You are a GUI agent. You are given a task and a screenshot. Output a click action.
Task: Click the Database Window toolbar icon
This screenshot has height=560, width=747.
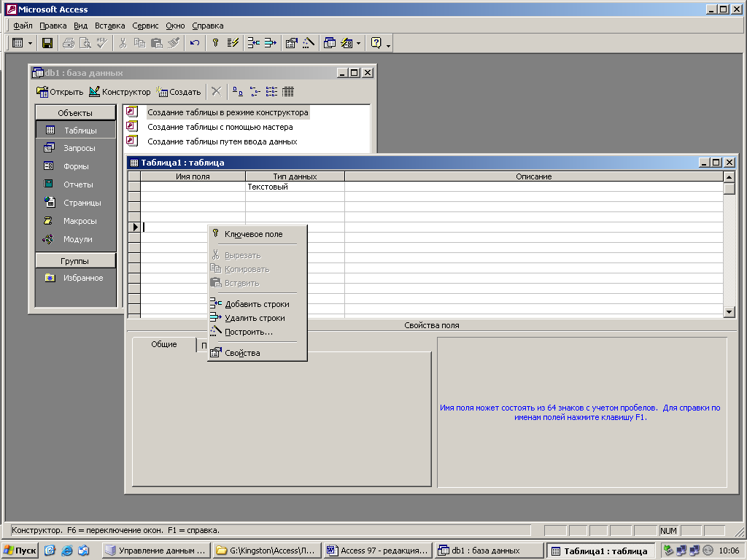pos(330,43)
